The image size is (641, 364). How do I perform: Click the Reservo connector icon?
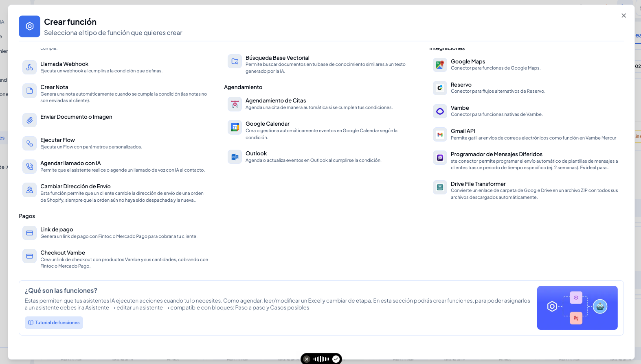click(440, 88)
